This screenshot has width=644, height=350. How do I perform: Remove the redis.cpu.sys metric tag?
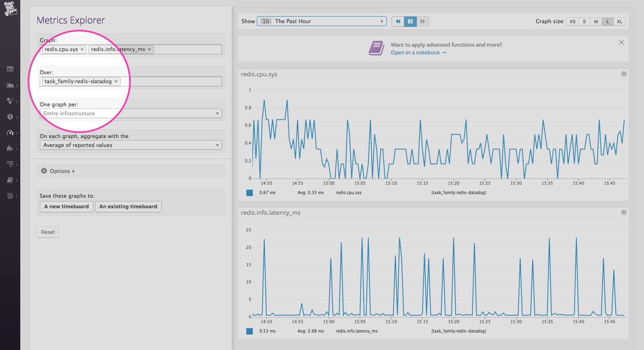82,50
